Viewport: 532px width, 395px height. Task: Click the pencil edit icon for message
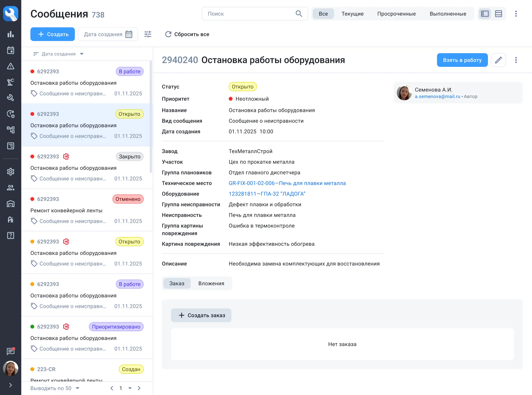[x=498, y=60]
